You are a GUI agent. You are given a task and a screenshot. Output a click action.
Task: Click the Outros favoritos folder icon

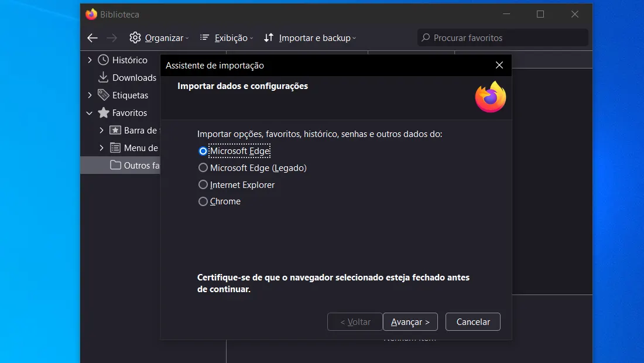click(115, 165)
